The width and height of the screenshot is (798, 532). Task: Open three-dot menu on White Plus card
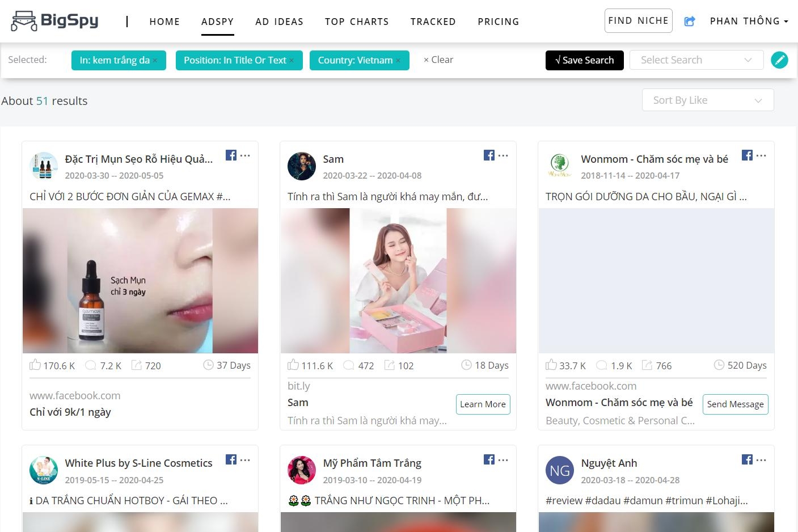(x=245, y=459)
